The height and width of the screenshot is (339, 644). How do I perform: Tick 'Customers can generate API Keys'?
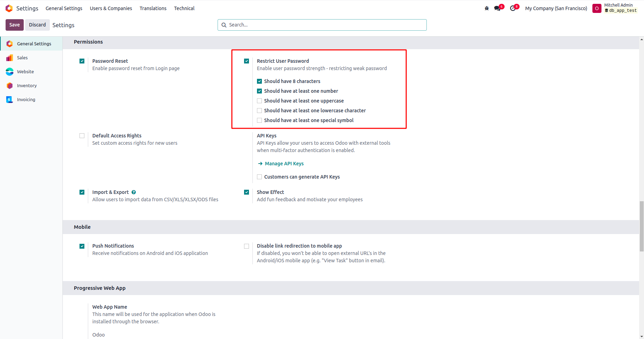(x=259, y=177)
